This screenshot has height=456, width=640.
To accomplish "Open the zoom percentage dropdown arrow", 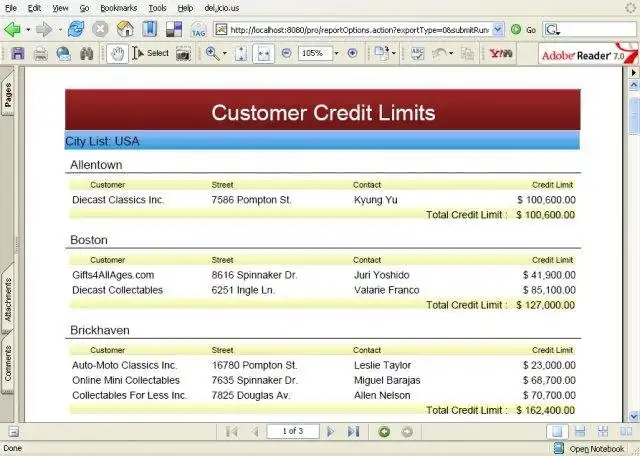I will click(336, 53).
